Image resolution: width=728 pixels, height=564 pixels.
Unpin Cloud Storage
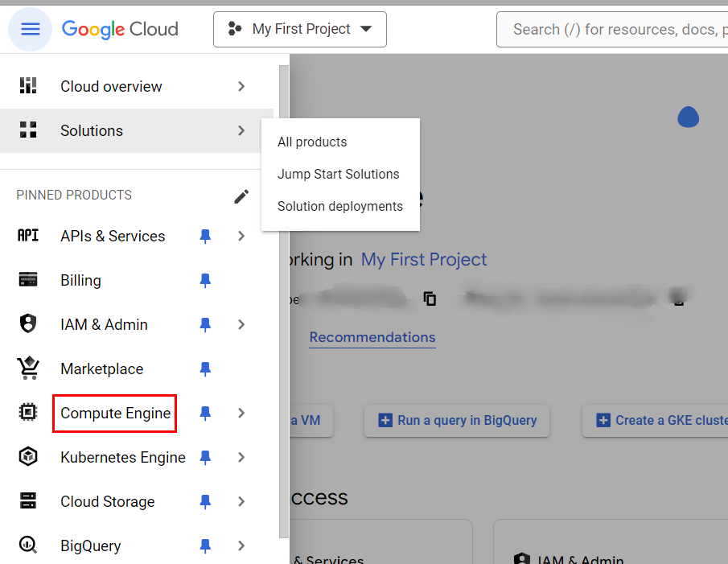tap(205, 501)
